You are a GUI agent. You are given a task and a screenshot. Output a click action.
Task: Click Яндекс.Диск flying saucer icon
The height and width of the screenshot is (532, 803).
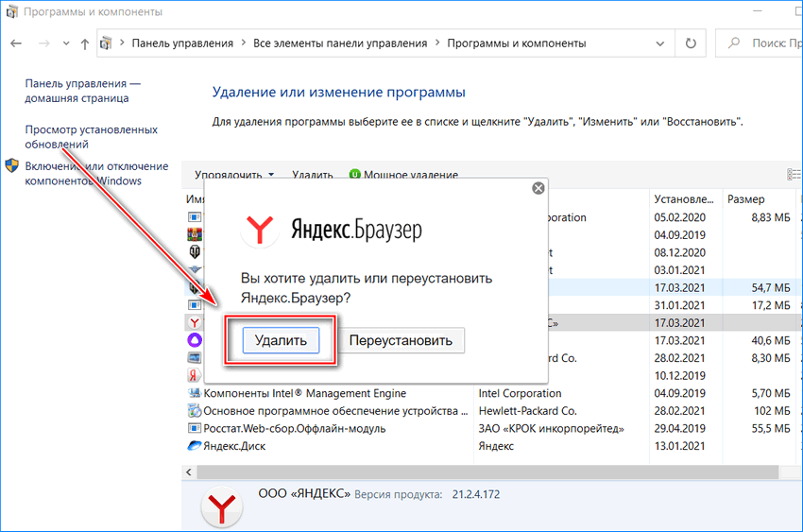coord(195,445)
